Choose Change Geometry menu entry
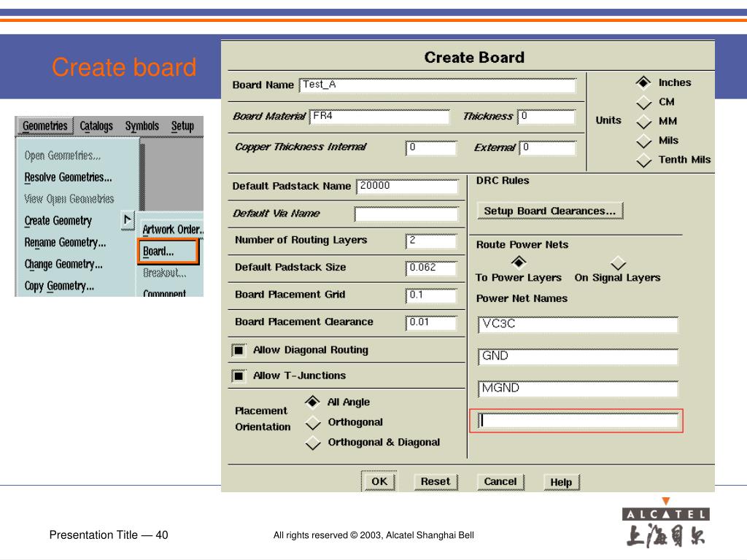 point(63,264)
